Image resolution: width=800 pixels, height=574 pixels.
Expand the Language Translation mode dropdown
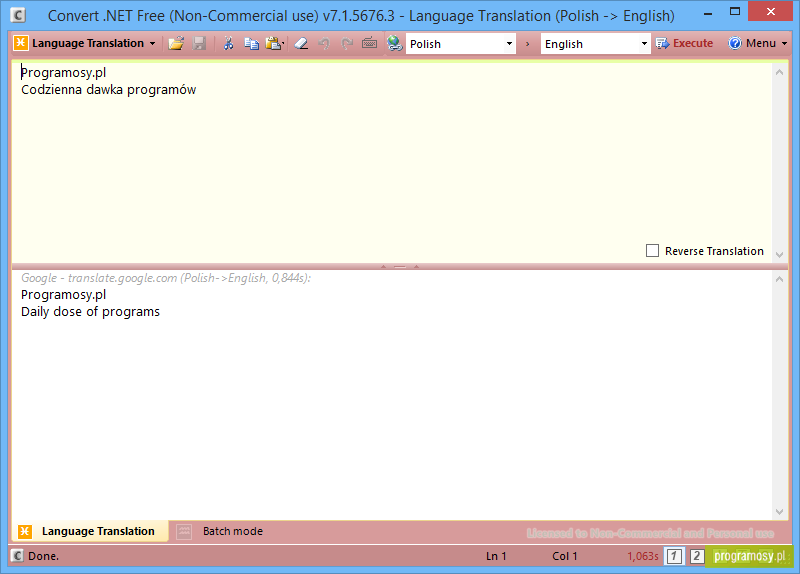[x=153, y=43]
